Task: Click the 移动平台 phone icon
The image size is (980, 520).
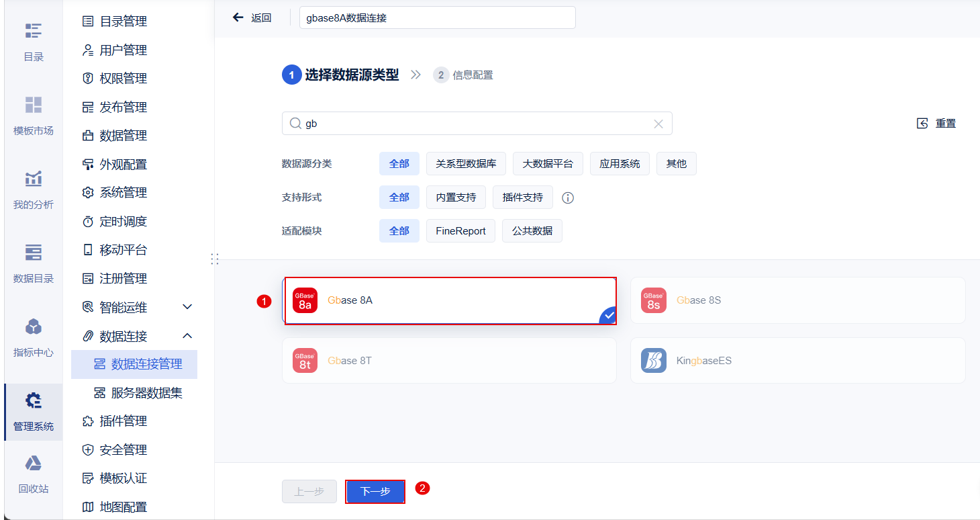Action: [x=88, y=250]
